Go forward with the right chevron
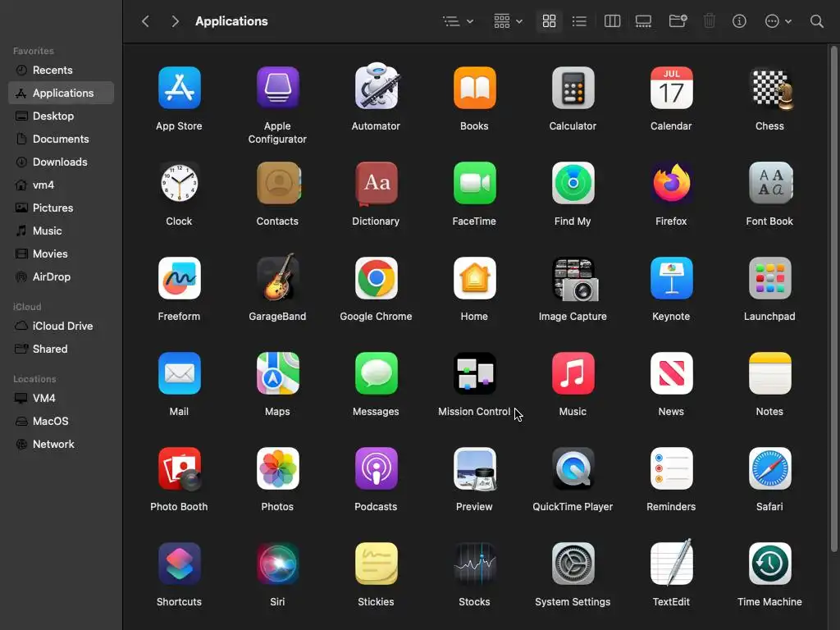 [x=175, y=21]
